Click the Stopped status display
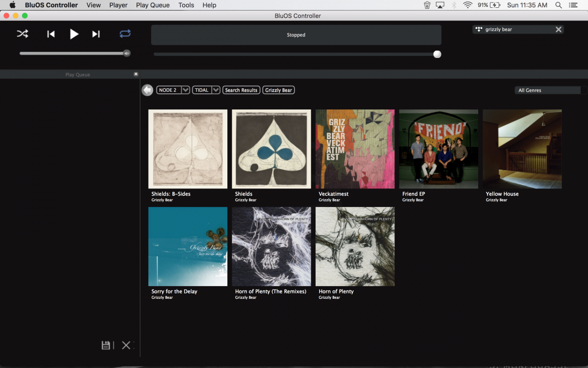This screenshot has height=368, width=588. (296, 35)
